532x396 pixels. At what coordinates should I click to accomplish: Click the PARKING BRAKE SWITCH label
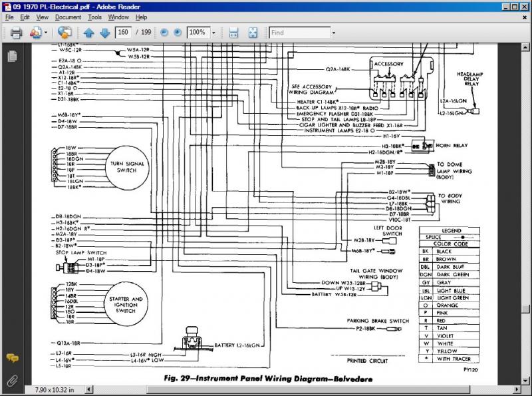pyautogui.click(x=378, y=321)
